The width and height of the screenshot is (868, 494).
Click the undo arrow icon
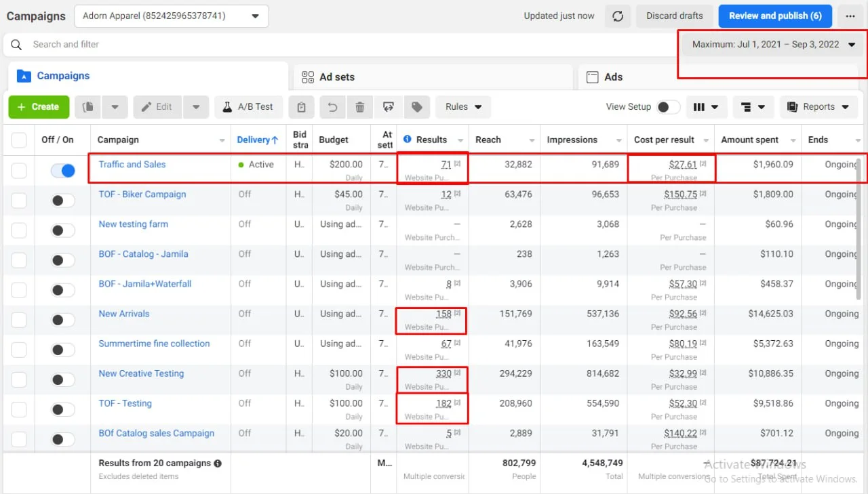click(332, 107)
